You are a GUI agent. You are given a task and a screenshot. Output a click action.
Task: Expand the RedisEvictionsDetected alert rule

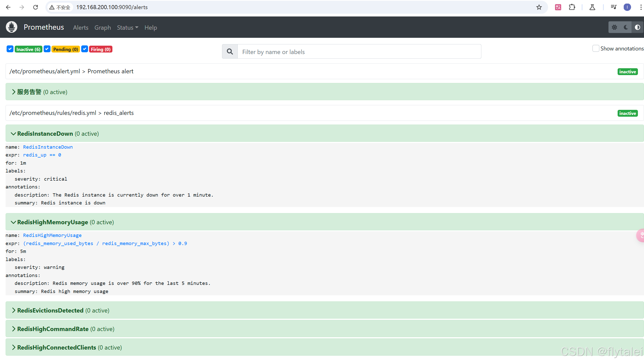(50, 311)
